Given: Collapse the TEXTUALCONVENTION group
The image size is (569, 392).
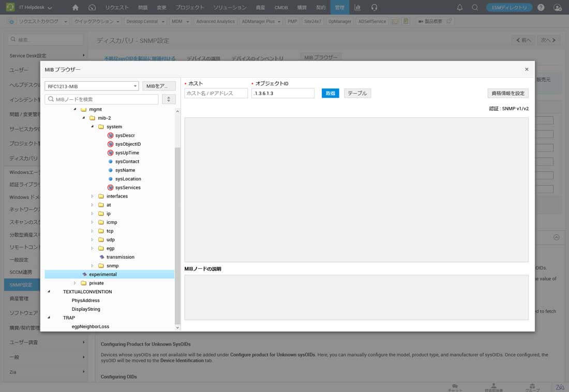Looking at the screenshot, I should coord(49,292).
